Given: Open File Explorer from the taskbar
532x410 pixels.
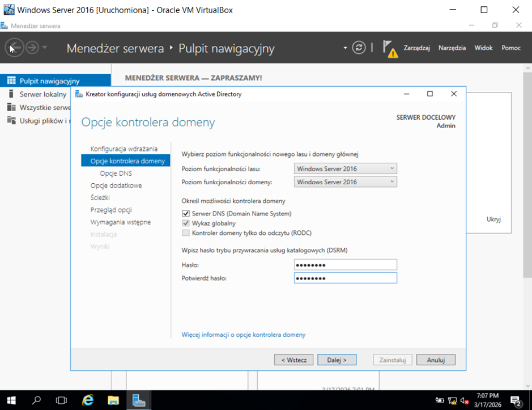Looking at the screenshot, I should coord(113,400).
